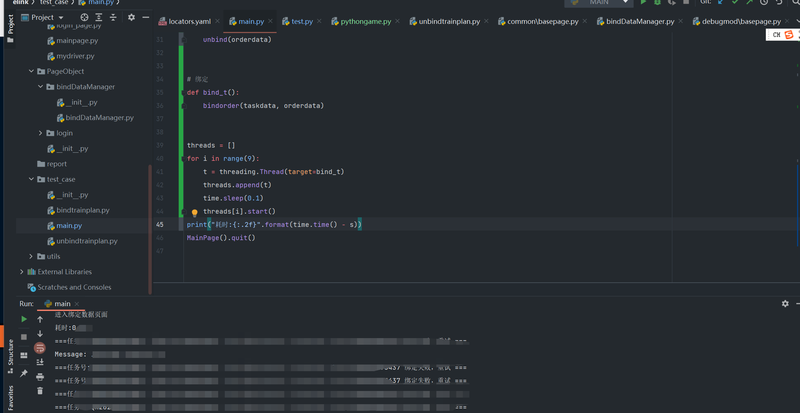Collapse the bindDataManager folder

[x=41, y=87]
